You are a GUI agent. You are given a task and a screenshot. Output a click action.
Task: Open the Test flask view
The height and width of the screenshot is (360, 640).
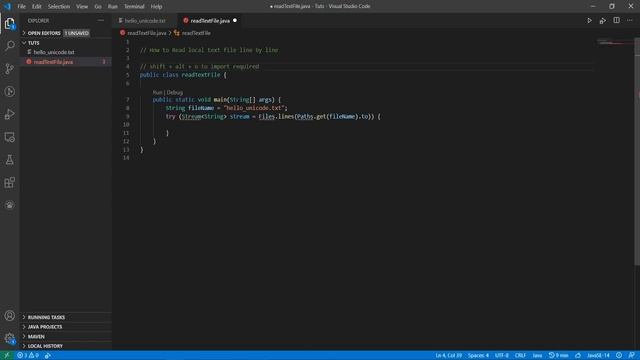tap(9, 160)
